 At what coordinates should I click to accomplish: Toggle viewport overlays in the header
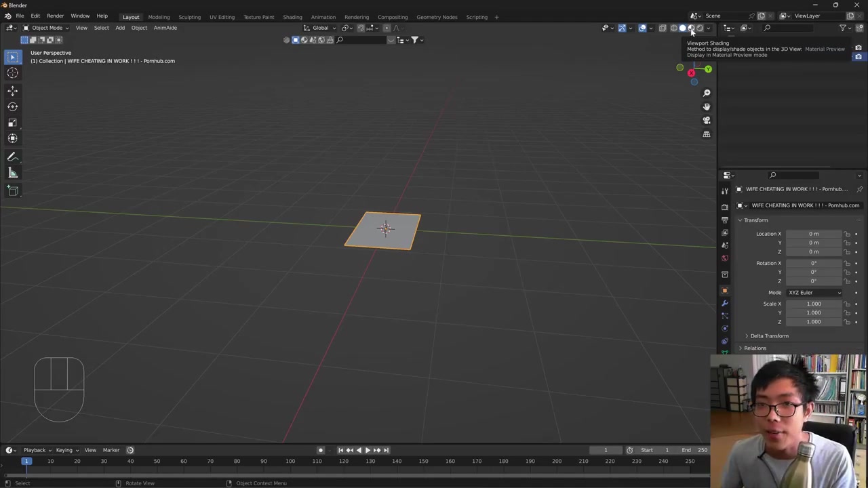pyautogui.click(x=642, y=28)
